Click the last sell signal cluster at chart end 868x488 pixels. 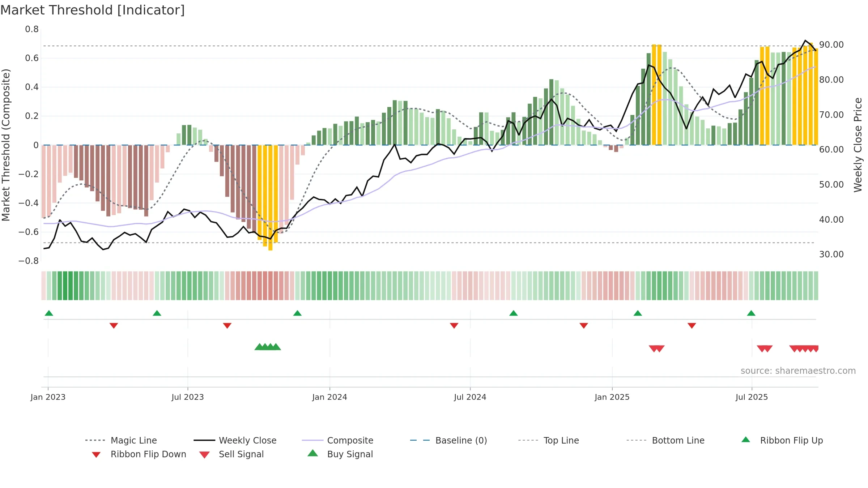[804, 349]
